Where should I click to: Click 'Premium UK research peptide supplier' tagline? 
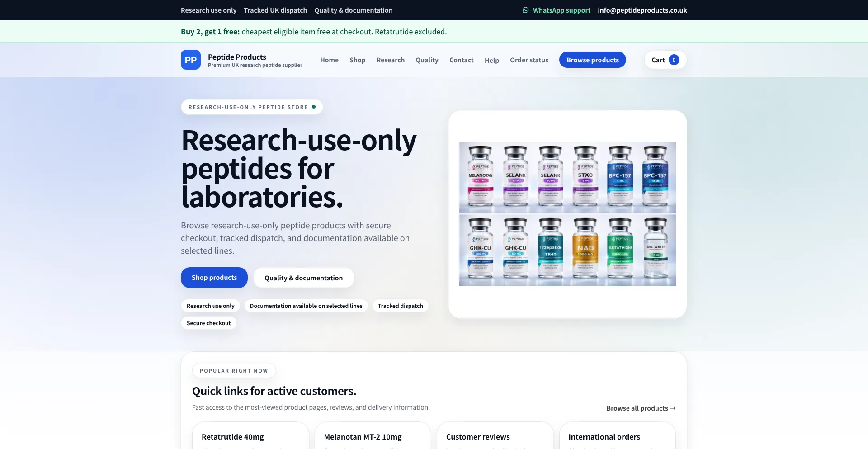tap(255, 65)
